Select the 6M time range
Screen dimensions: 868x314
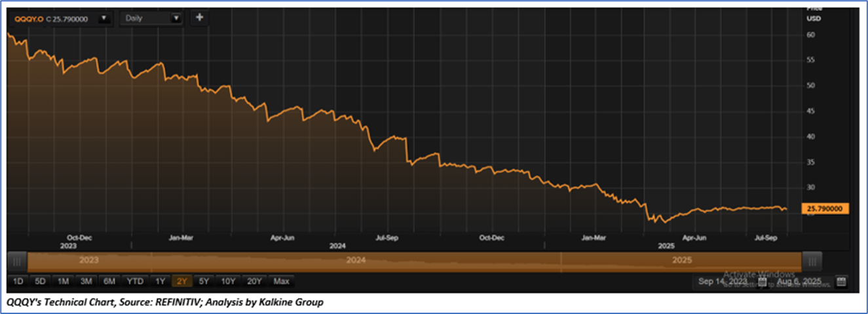click(x=109, y=281)
